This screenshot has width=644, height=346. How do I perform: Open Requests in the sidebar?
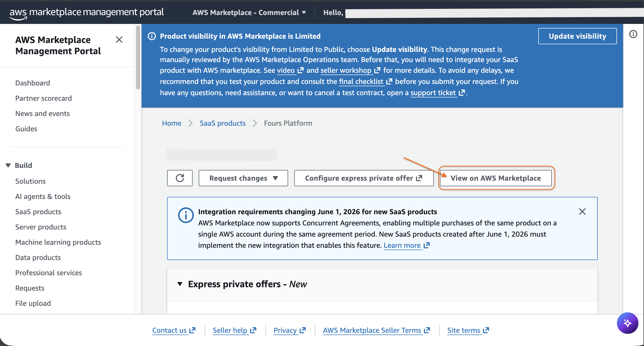tap(30, 288)
